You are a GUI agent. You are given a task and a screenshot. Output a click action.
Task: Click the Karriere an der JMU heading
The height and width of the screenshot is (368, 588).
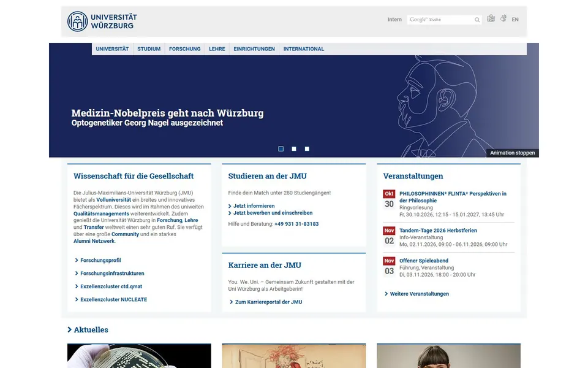[x=265, y=265]
